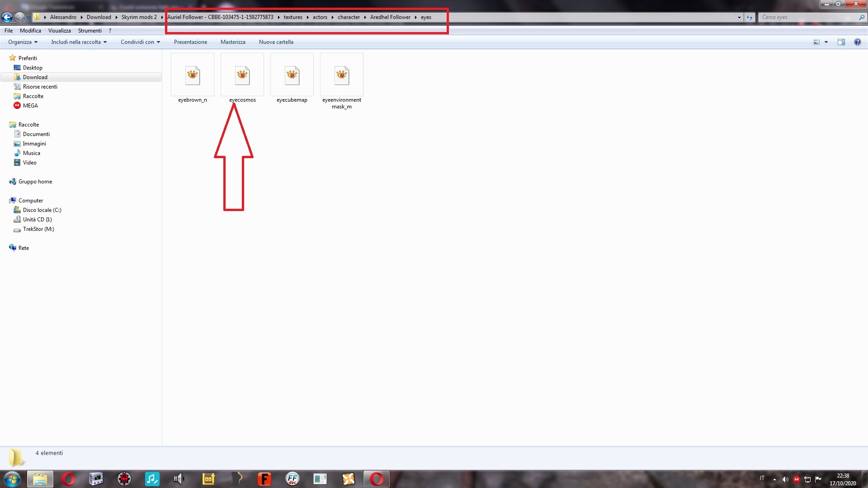Open Unità CD (I:)

click(37, 220)
